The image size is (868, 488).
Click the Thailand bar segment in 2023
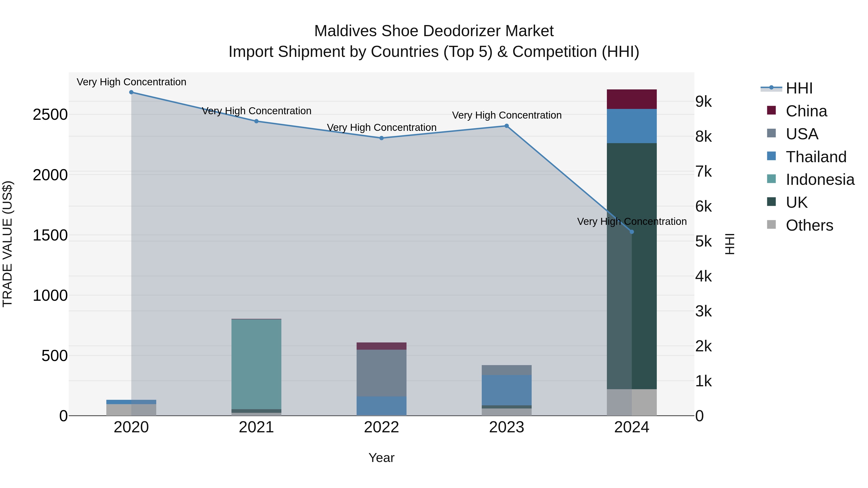[506, 390]
